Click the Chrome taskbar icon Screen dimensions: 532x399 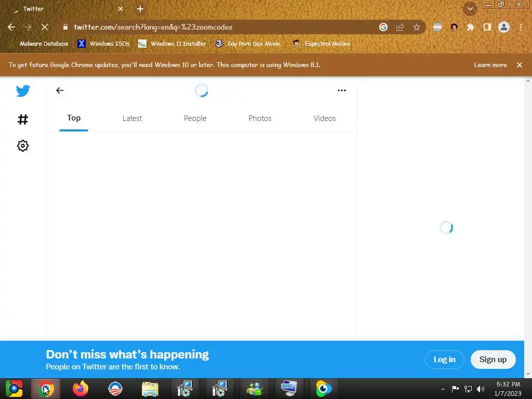click(46, 389)
